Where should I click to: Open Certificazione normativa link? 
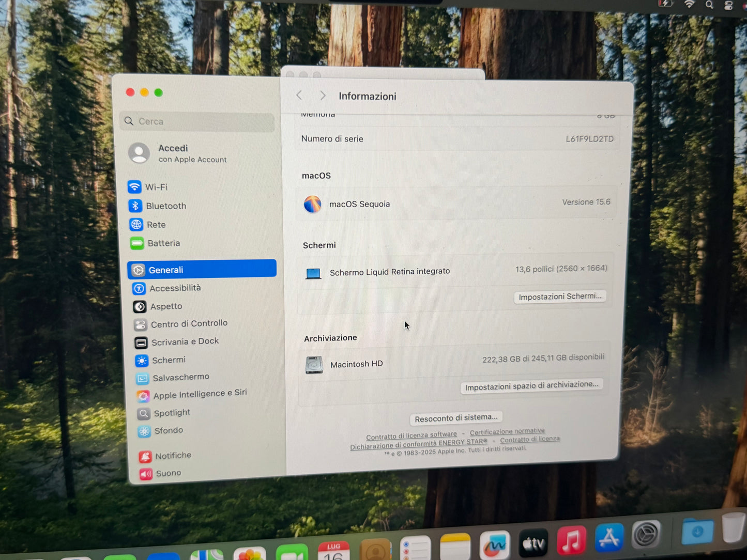[x=507, y=431]
